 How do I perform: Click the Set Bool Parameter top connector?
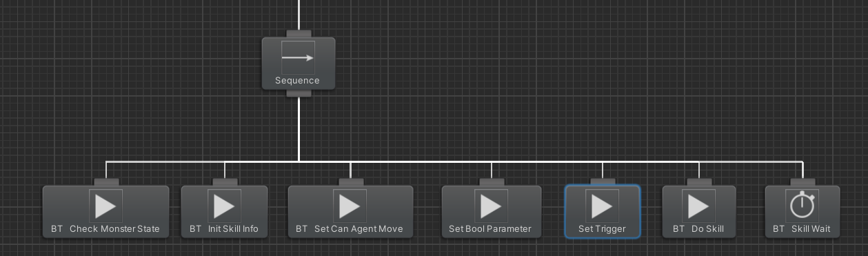(492, 182)
